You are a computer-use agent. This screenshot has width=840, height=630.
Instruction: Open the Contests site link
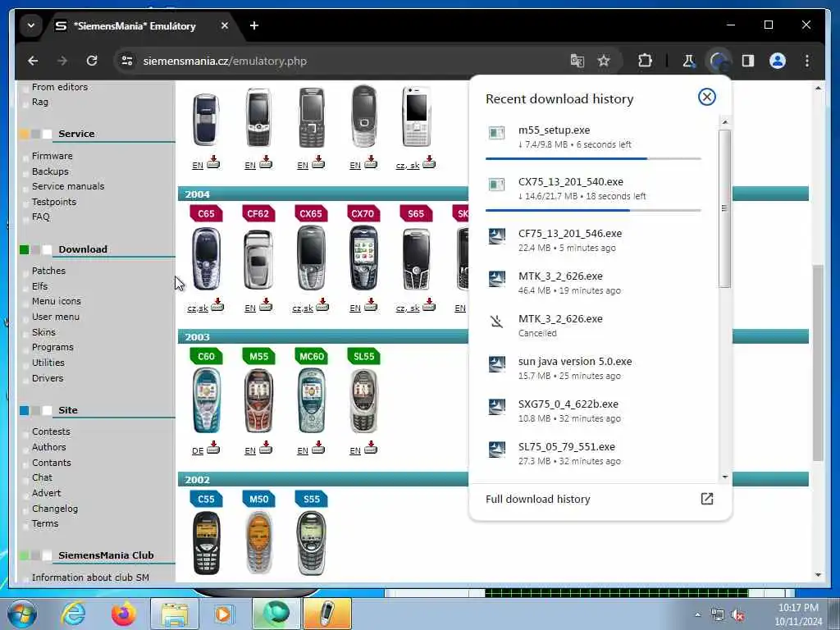click(50, 431)
